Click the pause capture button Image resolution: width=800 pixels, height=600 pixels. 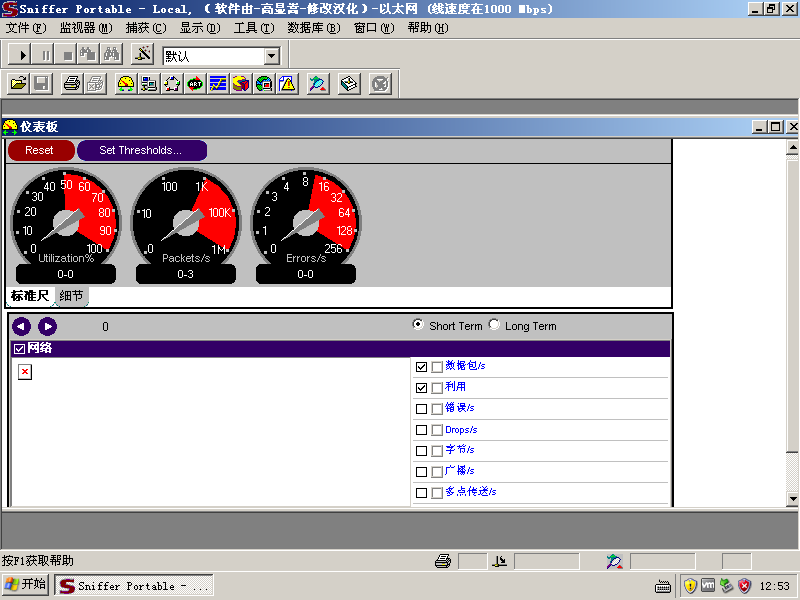pos(44,55)
